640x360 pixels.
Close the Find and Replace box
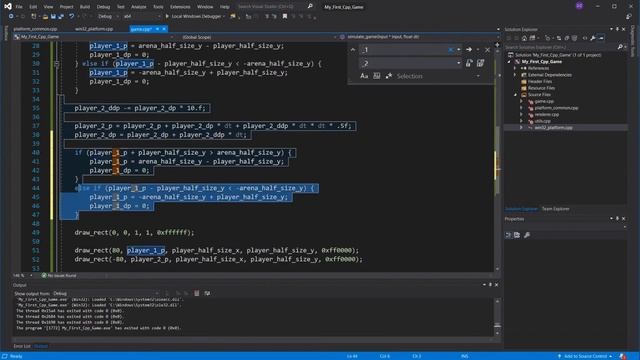(487, 49)
